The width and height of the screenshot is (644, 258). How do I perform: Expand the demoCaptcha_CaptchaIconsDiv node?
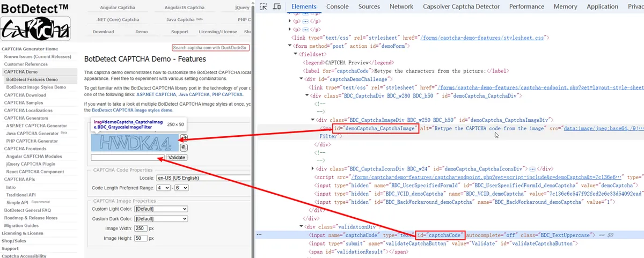313,169
